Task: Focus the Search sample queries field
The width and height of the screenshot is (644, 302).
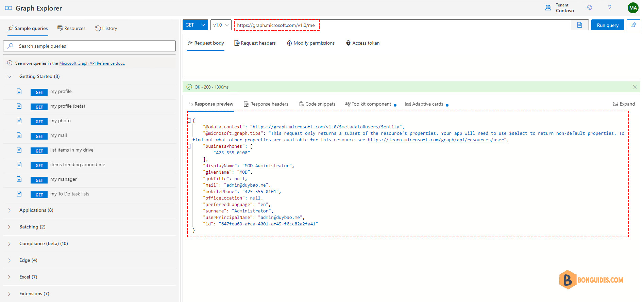Action: [x=89, y=46]
